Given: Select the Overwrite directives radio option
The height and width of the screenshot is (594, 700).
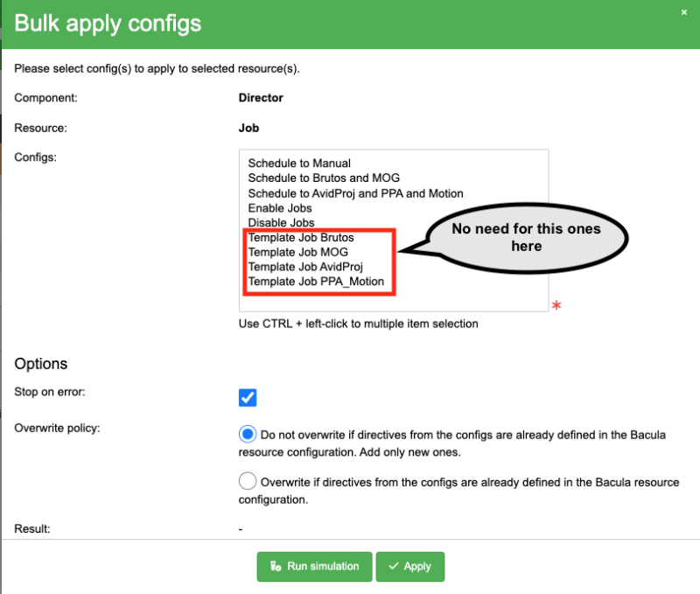Looking at the screenshot, I should 248,481.
